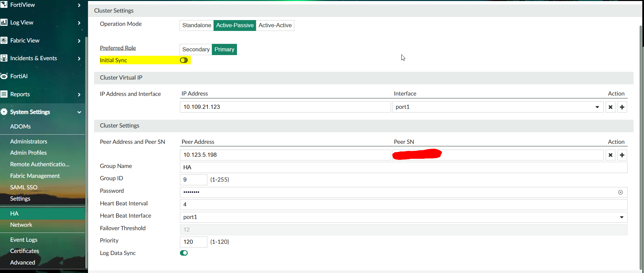Image resolution: width=644 pixels, height=273 pixels.
Task: Click the Reports icon in sidebar
Action: [4, 94]
